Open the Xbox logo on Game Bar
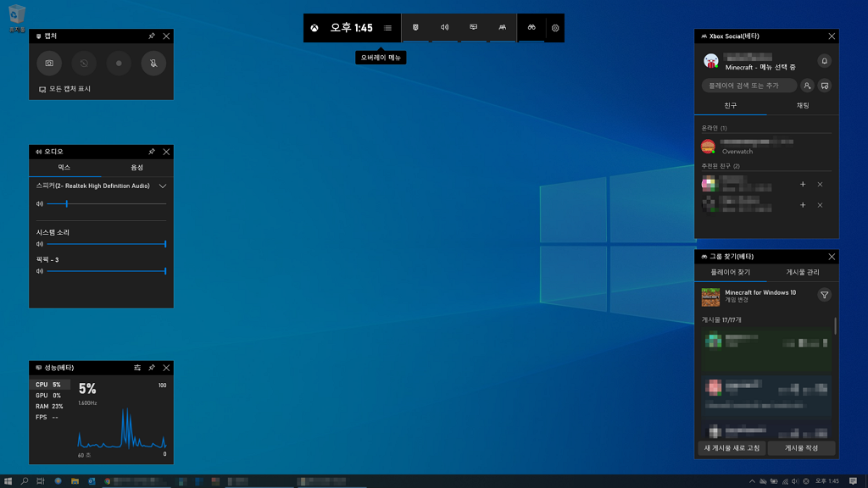868x488 pixels. tap(314, 28)
